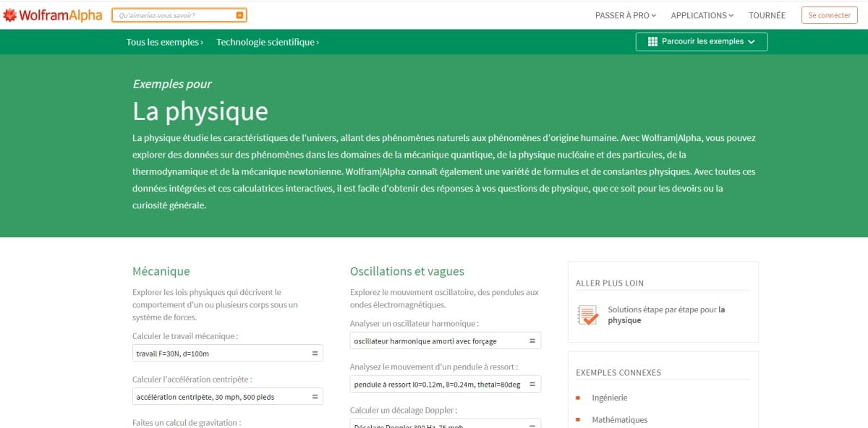Click the Se connecter button
The height and width of the screenshot is (428, 868).
click(830, 15)
